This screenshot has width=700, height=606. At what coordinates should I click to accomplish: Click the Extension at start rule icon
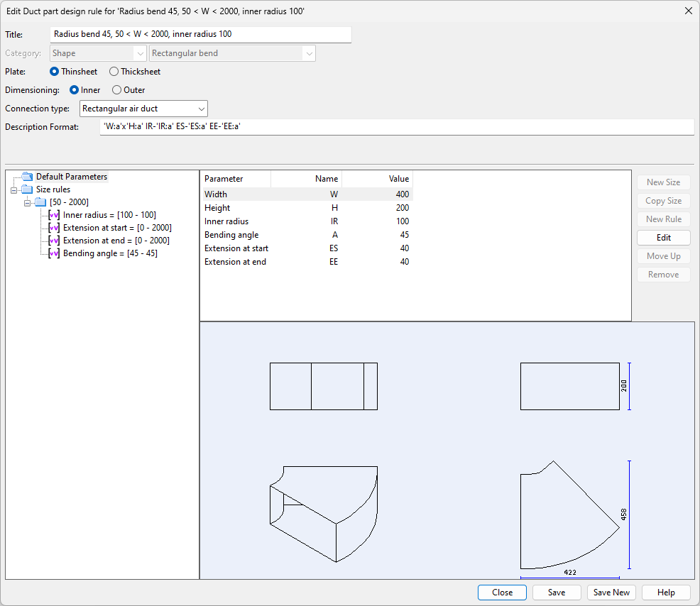coord(54,228)
